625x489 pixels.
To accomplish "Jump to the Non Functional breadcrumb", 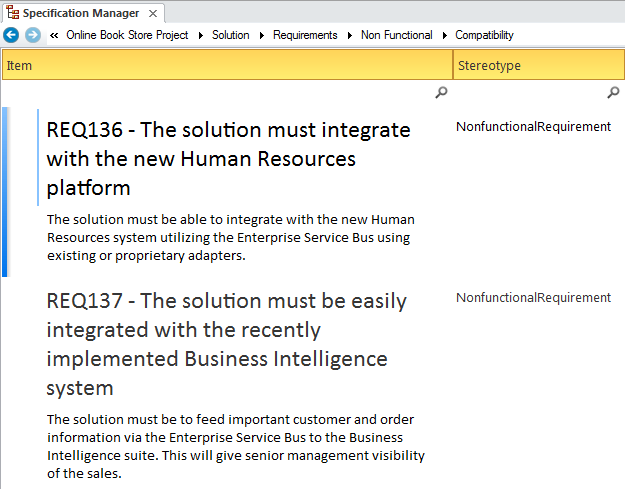I will tap(396, 35).
